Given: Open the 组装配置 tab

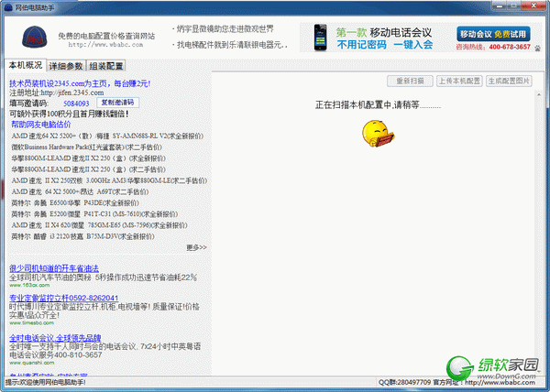Looking at the screenshot, I should tap(105, 66).
